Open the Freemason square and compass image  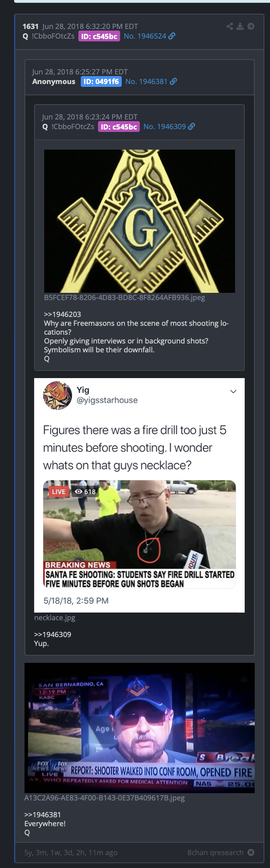(139, 221)
